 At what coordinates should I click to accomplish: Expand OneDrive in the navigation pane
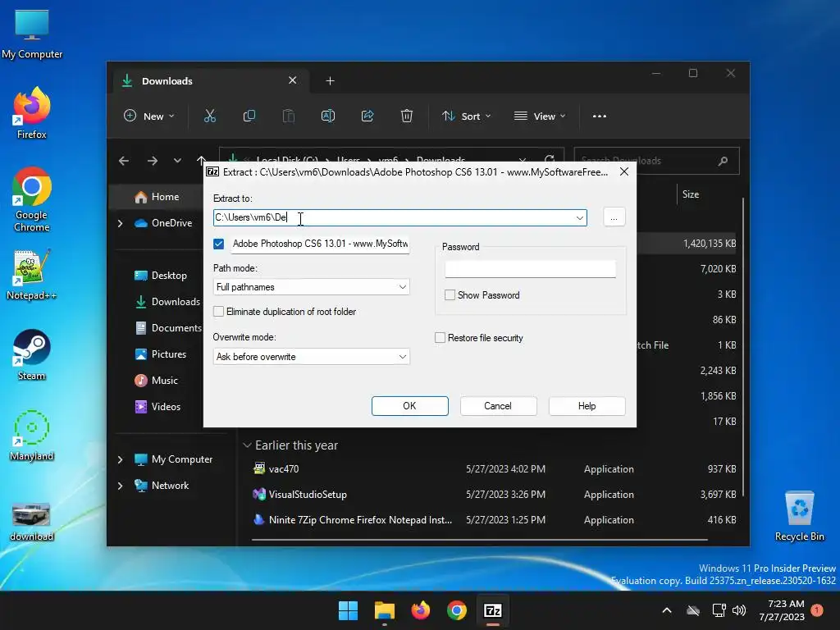pos(120,223)
